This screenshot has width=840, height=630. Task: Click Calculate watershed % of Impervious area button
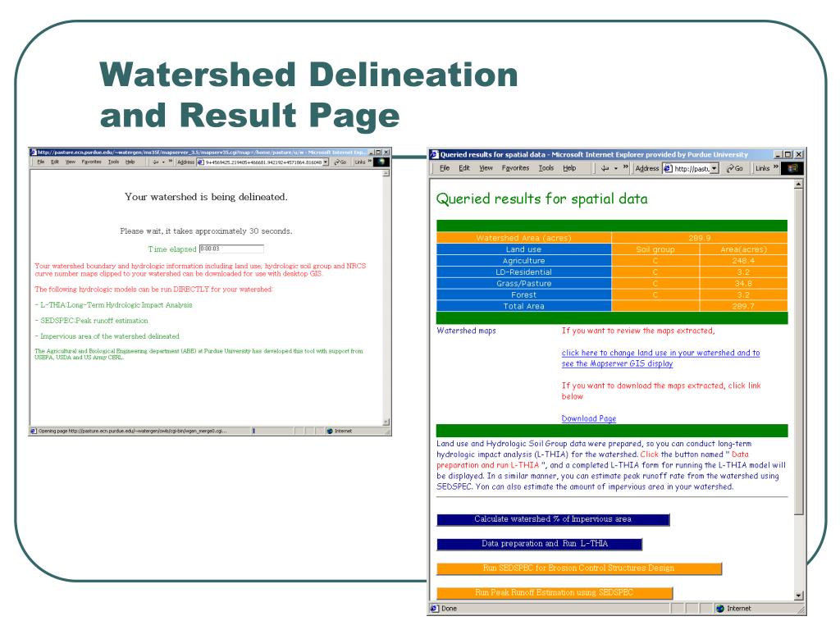pyautogui.click(x=553, y=519)
